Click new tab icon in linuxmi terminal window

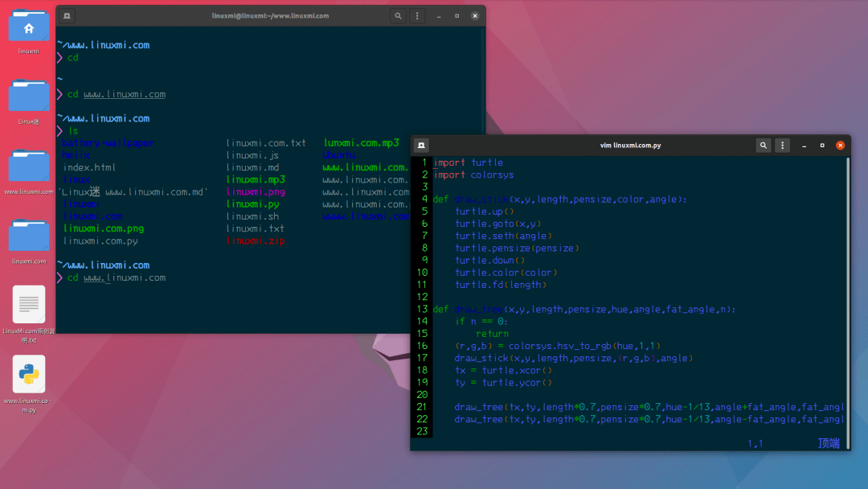click(x=67, y=16)
